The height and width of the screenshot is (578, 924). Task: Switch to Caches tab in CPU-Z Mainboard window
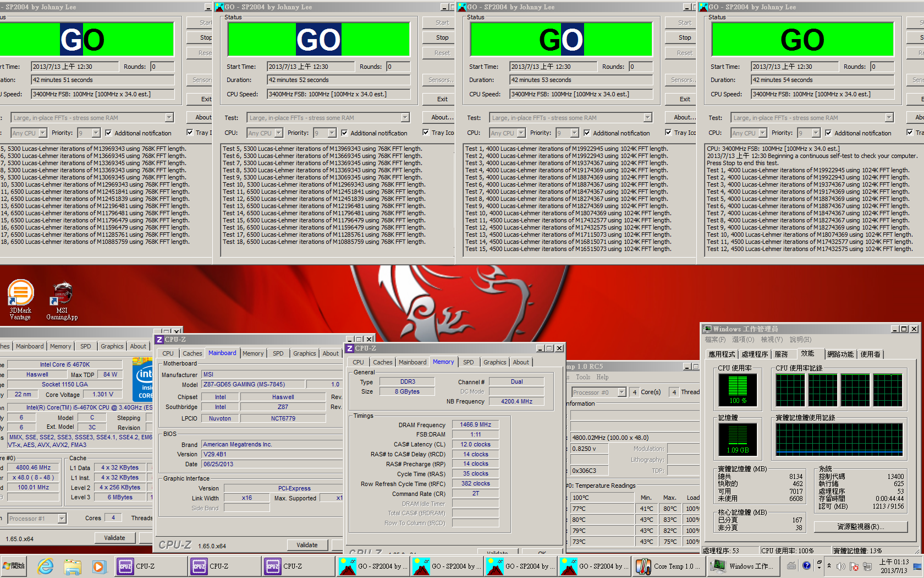[x=193, y=353]
